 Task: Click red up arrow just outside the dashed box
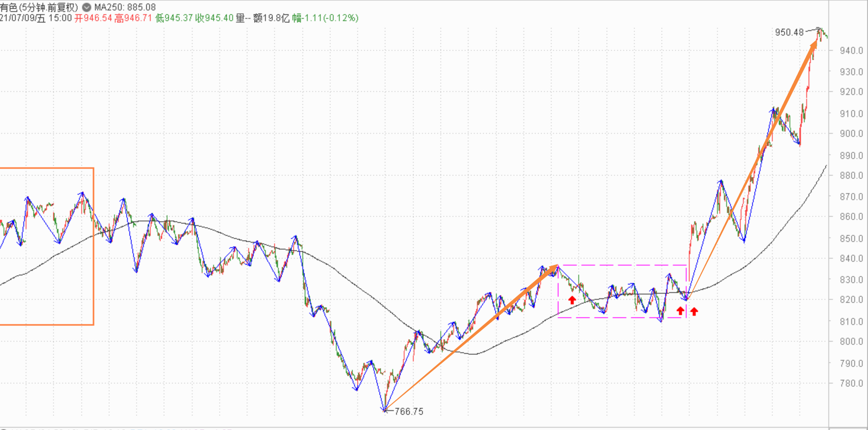694,311
